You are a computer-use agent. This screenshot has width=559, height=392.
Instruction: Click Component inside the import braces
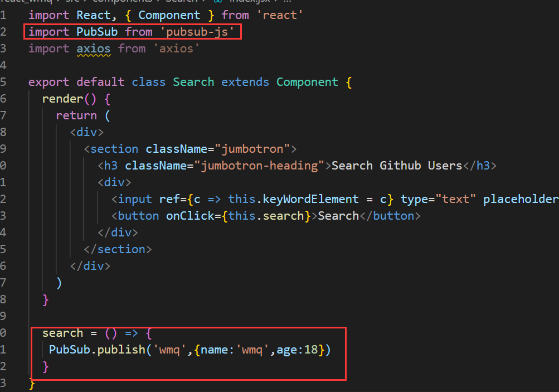tap(169, 15)
